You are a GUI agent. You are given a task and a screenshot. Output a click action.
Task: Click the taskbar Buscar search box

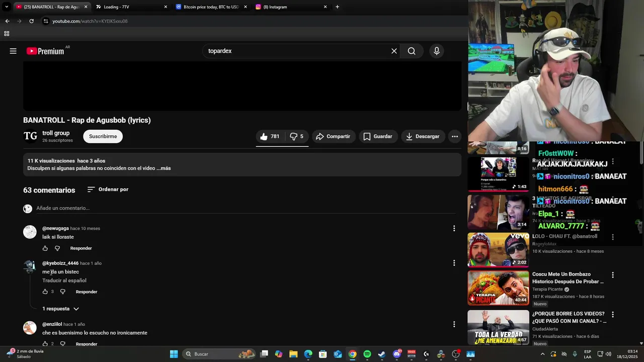[219, 354]
